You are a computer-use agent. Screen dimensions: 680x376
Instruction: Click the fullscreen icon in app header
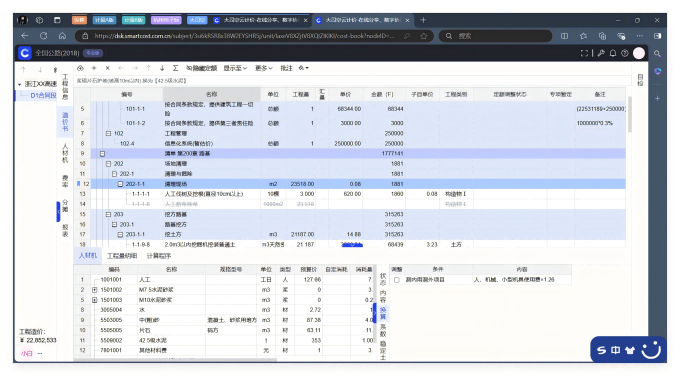[584, 53]
